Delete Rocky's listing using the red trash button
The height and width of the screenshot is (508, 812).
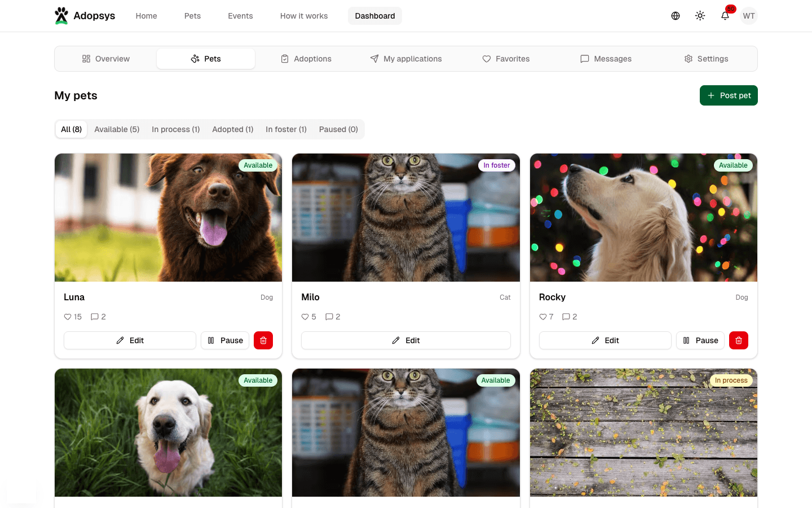[x=739, y=340]
